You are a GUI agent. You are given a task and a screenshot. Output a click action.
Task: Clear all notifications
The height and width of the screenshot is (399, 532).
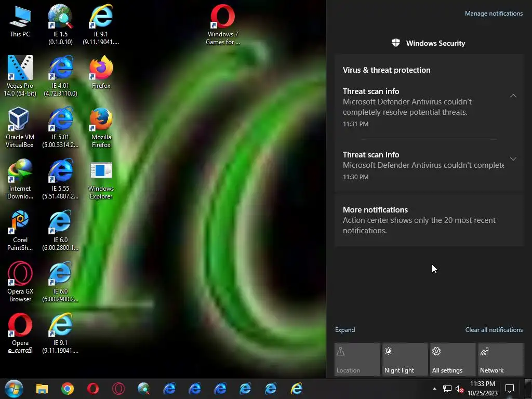(494, 330)
